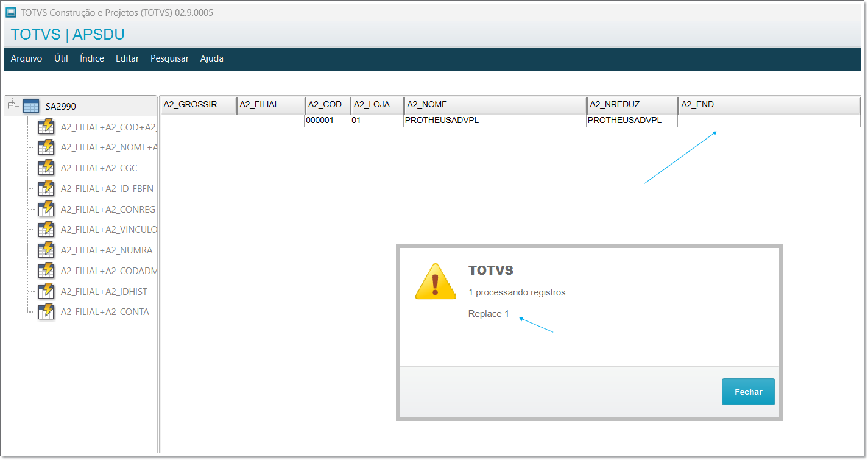Open the Pesquisar menu
Image resolution: width=868 pixels, height=460 pixels.
pos(169,58)
